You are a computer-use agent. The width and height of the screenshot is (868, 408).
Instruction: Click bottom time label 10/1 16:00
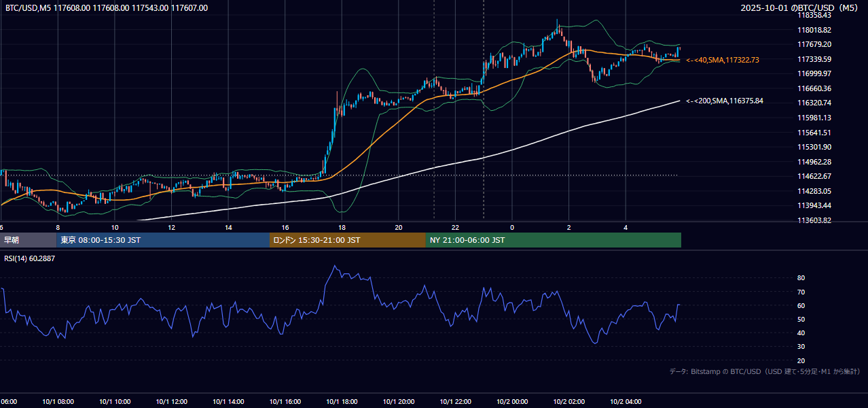tap(285, 402)
